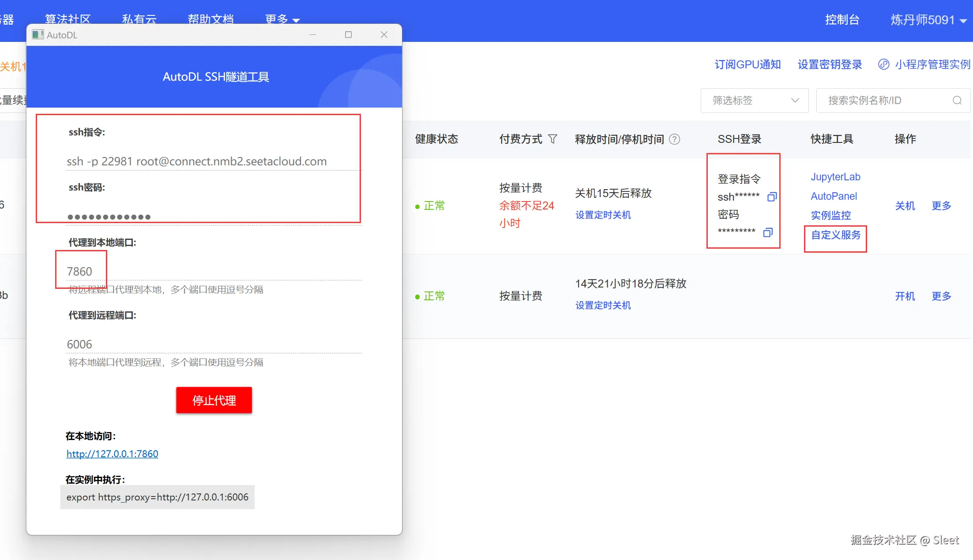Click the mini-program link icon
This screenshot has height=560, width=973.
coord(883,64)
